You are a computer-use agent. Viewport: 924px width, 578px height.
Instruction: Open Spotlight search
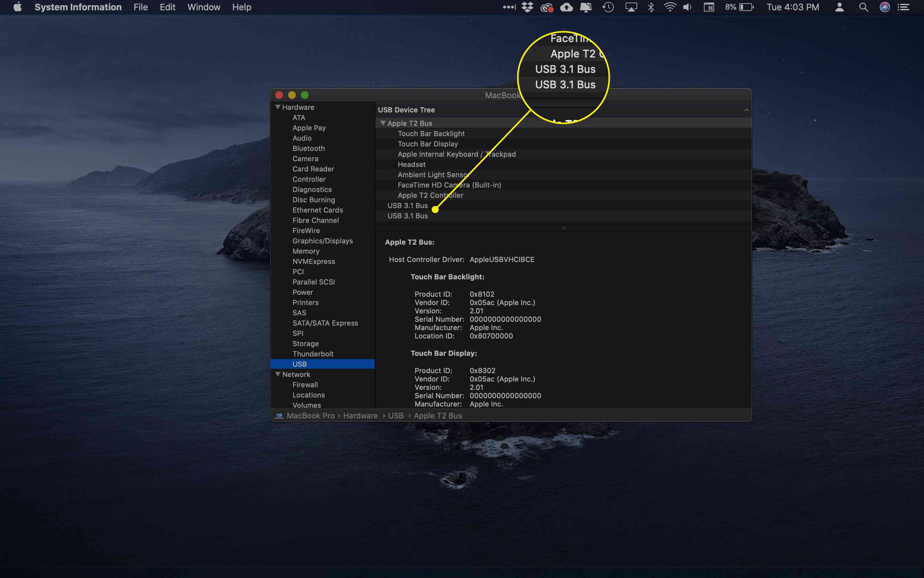coord(863,7)
